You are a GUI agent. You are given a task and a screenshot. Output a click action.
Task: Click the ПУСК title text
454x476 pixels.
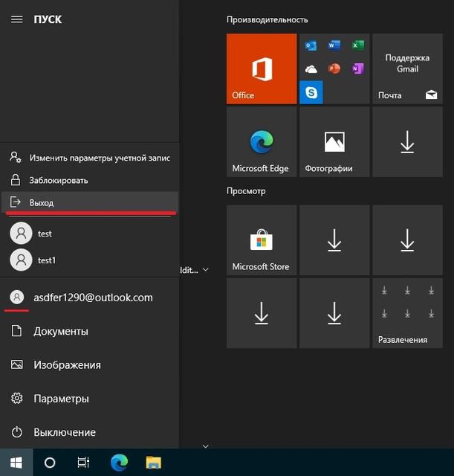(x=48, y=19)
